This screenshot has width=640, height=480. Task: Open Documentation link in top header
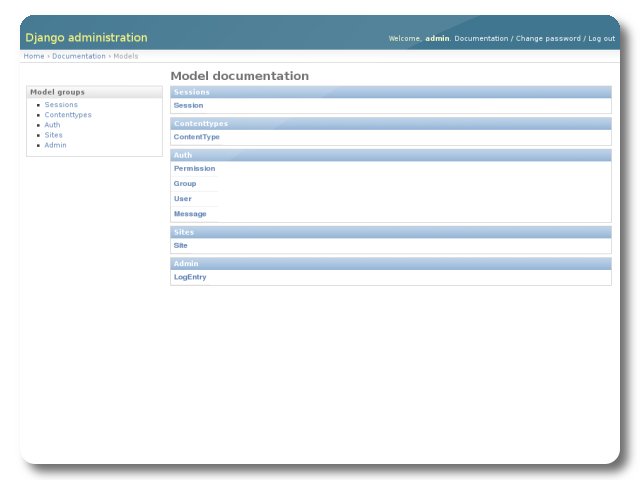point(481,39)
